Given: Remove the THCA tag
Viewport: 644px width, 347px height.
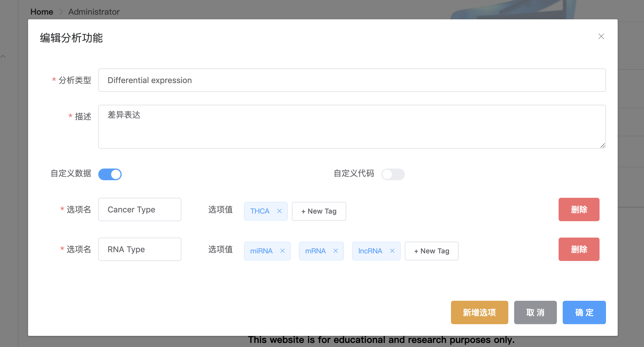Looking at the screenshot, I should pos(279,211).
